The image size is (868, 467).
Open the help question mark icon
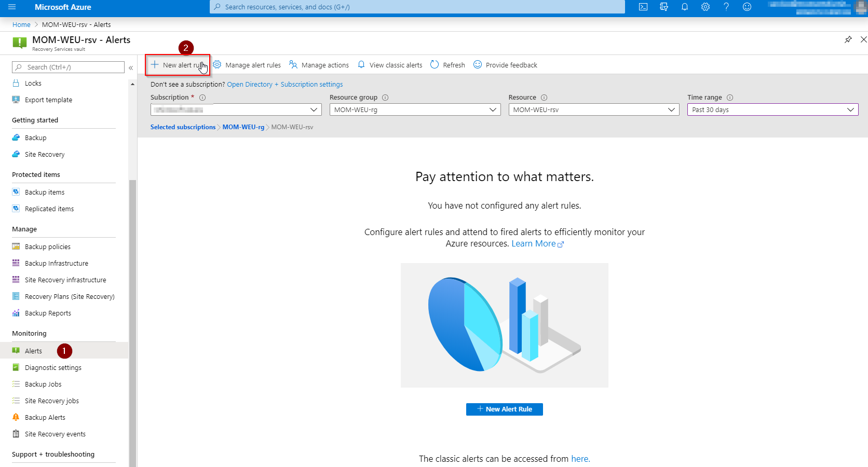point(726,7)
